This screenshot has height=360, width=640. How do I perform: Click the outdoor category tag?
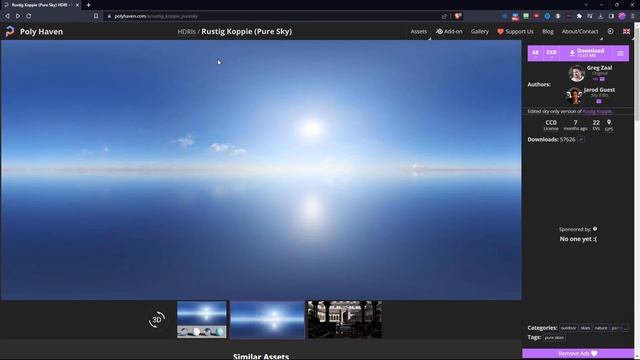click(x=568, y=328)
